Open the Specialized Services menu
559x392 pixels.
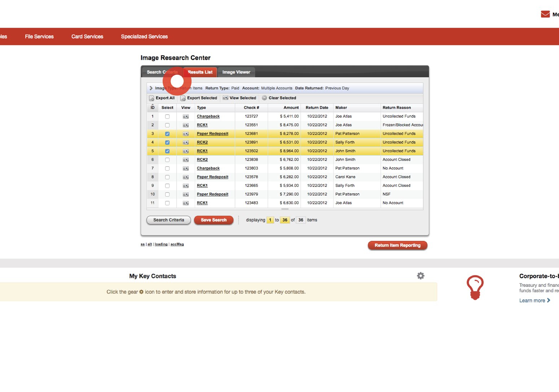[144, 36]
